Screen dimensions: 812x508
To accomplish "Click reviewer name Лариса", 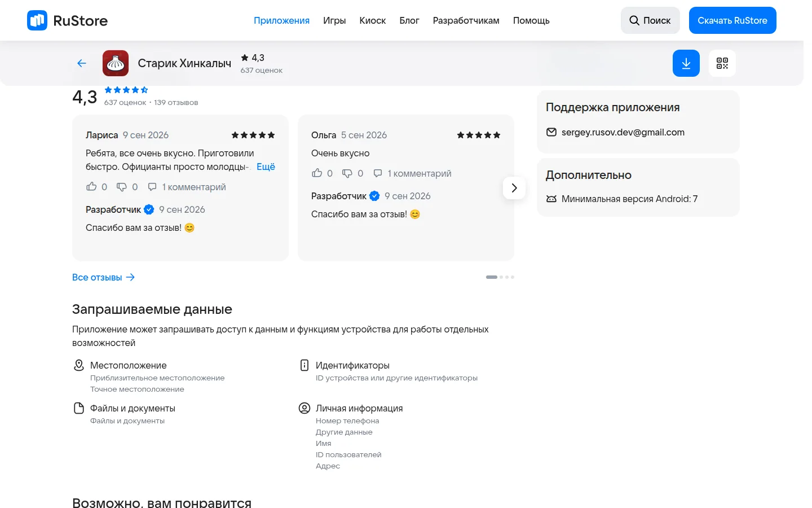I will coord(102,135).
